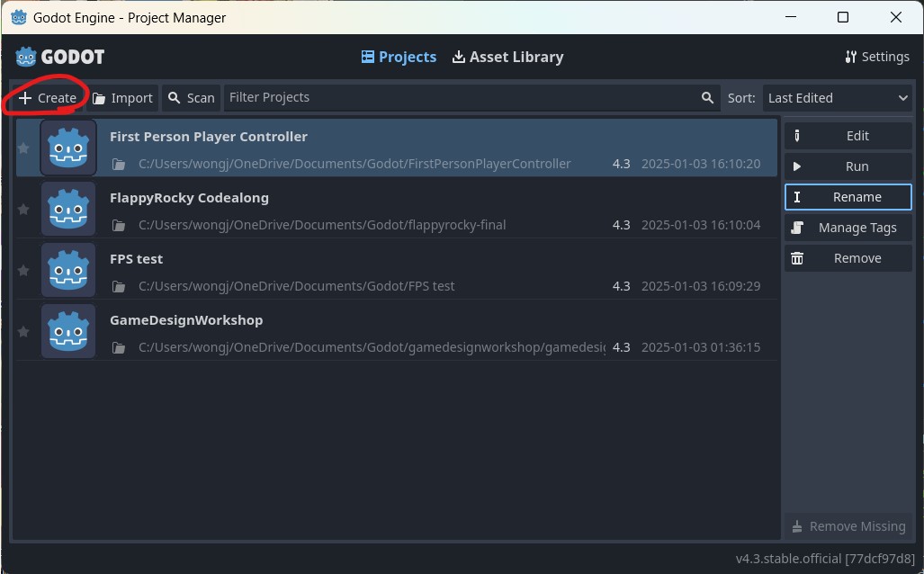
Task: Favorite the FPS test project star
Action: point(23,270)
